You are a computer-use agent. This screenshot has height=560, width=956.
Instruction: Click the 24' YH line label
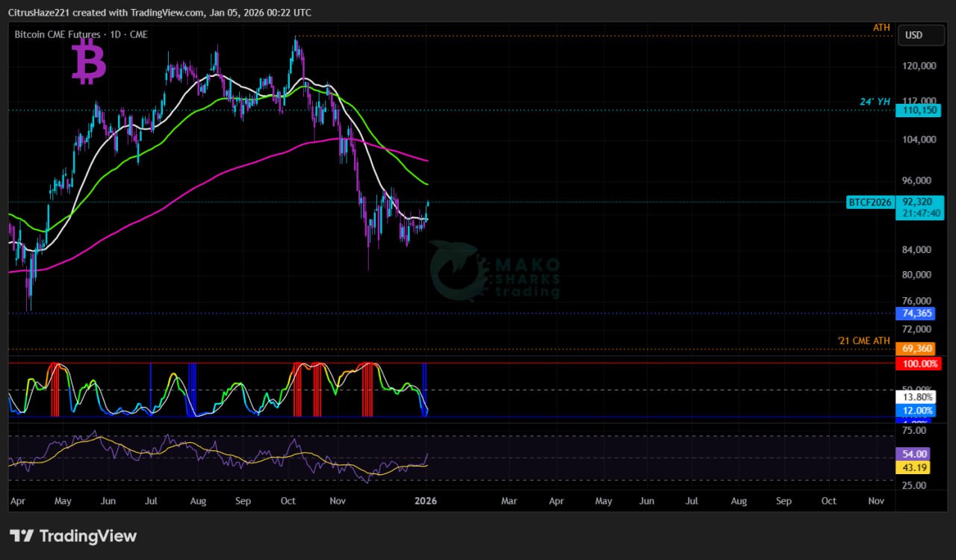coord(874,102)
